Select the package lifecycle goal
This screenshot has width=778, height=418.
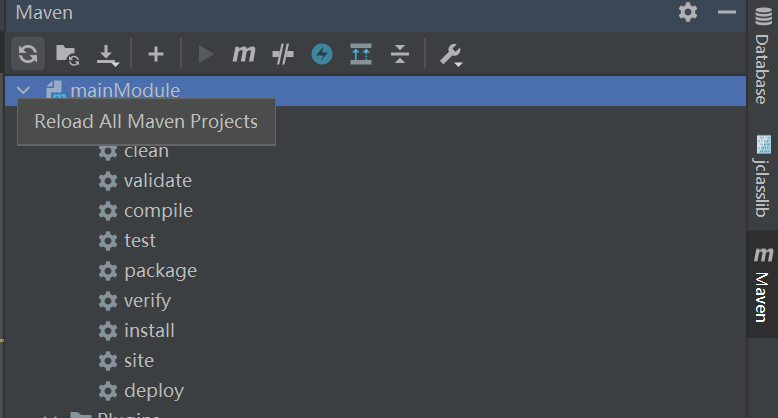tap(160, 271)
